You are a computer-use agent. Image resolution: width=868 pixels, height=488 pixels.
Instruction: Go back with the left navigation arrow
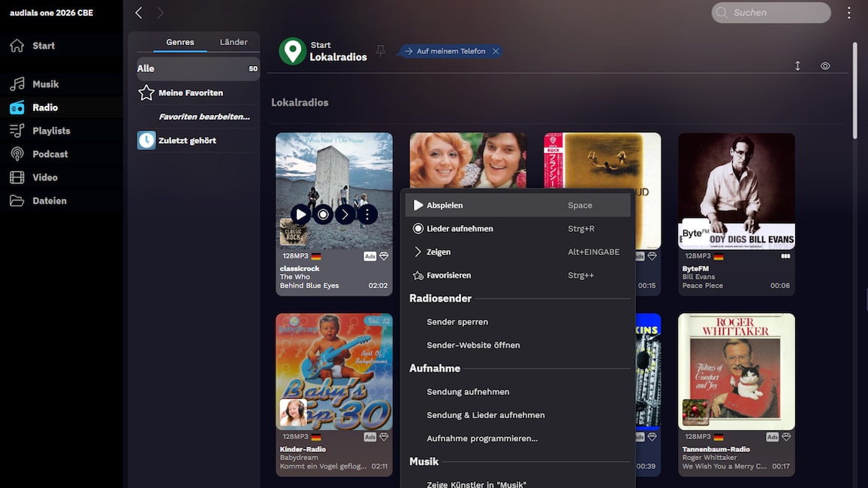[139, 13]
